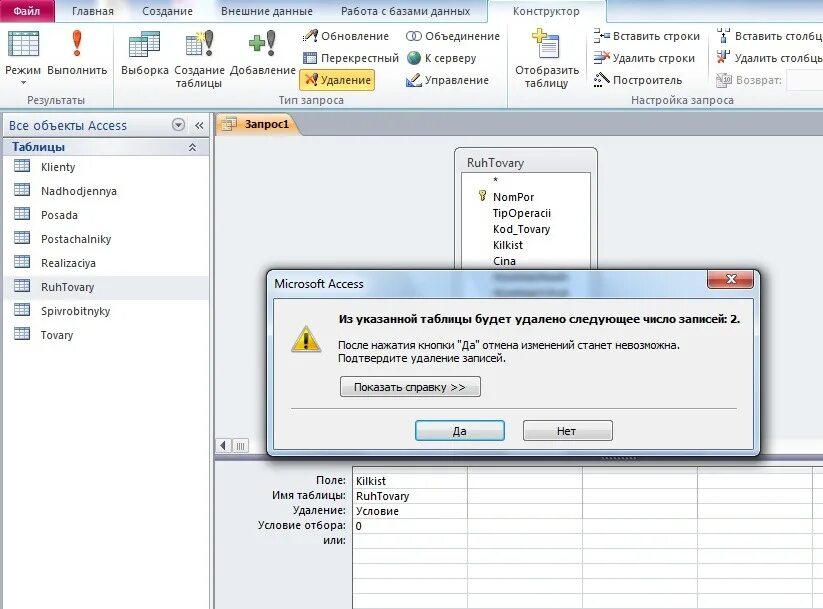
Task: Select the Запрос1 document tab
Action: tap(257, 124)
